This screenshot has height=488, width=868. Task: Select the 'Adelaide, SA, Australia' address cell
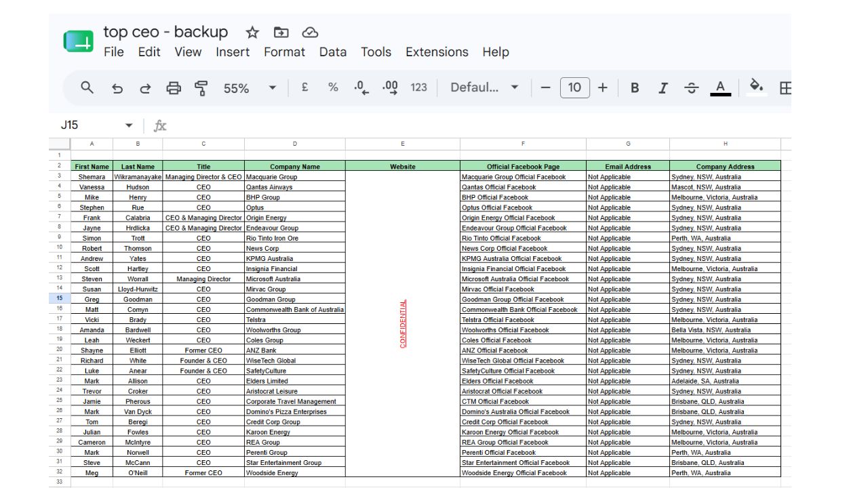click(x=725, y=381)
